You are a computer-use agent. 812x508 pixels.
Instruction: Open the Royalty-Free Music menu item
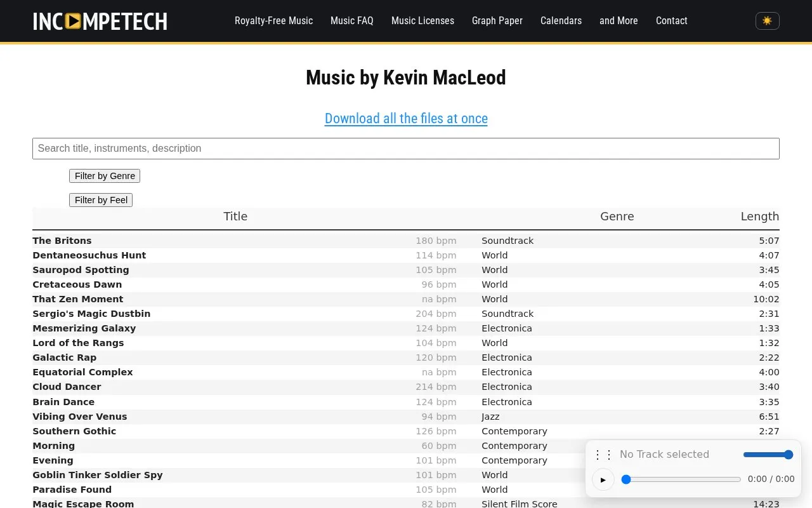[273, 21]
